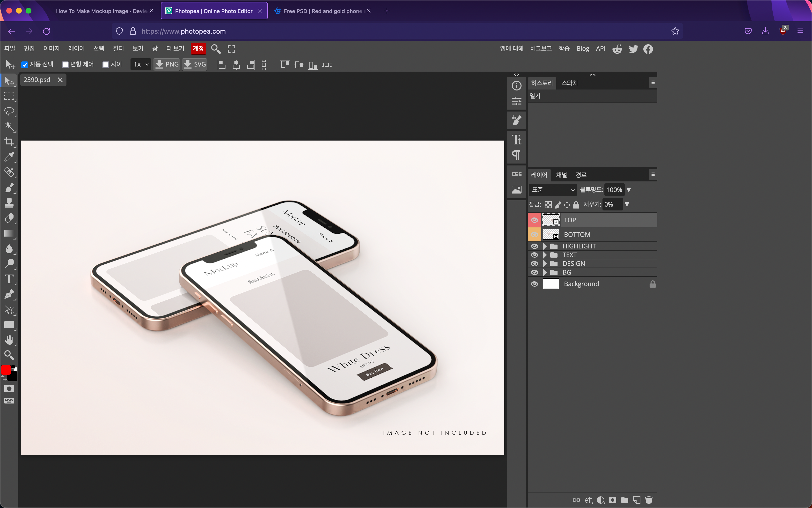Select the Blur droplet tool

(9, 249)
